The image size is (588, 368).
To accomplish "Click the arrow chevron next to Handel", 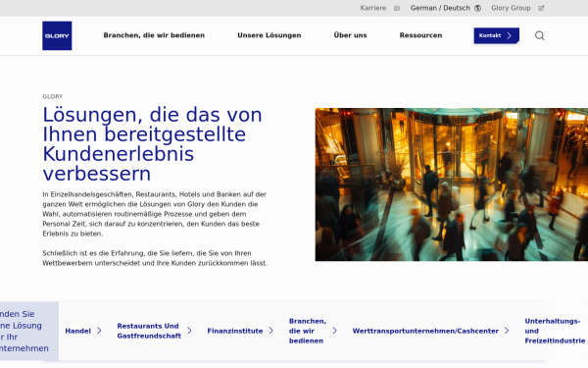I will click(x=99, y=331).
